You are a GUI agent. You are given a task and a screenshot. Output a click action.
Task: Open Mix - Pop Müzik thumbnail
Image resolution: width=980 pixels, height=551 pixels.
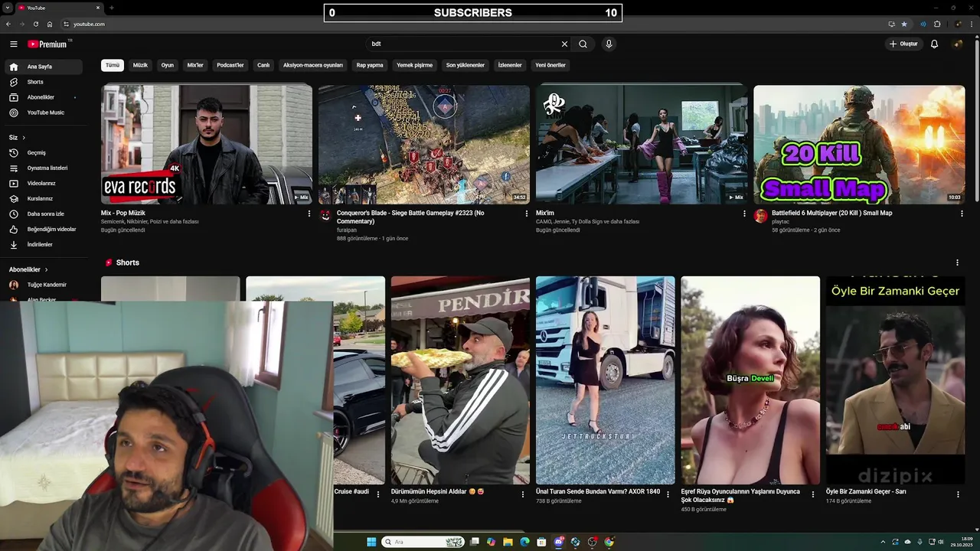pos(207,145)
